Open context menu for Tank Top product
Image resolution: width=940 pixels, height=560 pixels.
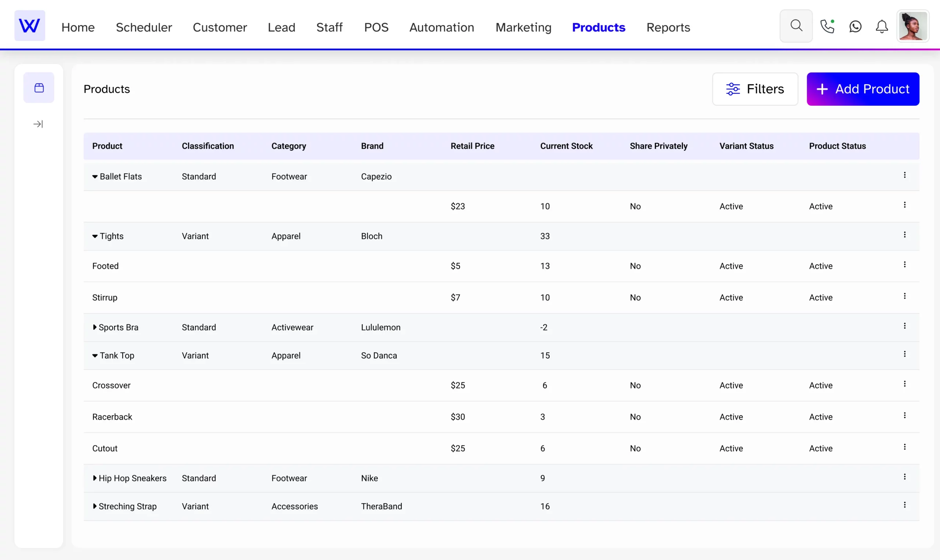point(905,353)
